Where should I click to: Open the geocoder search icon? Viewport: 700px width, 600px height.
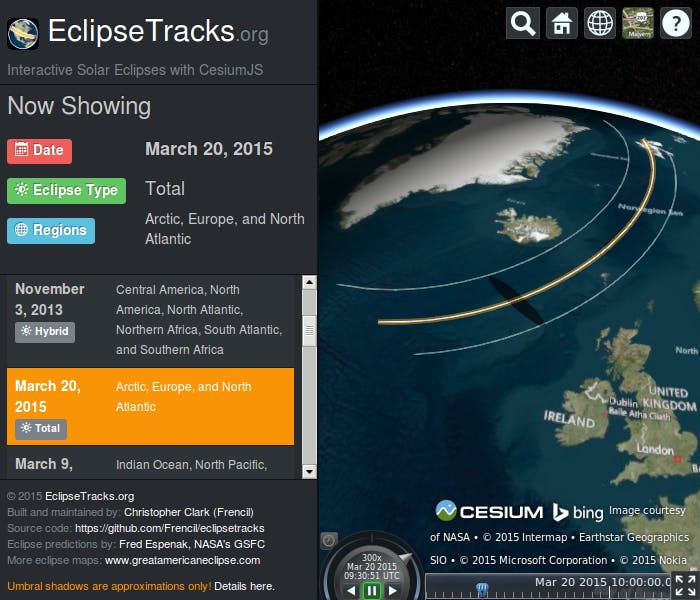pyautogui.click(x=523, y=23)
